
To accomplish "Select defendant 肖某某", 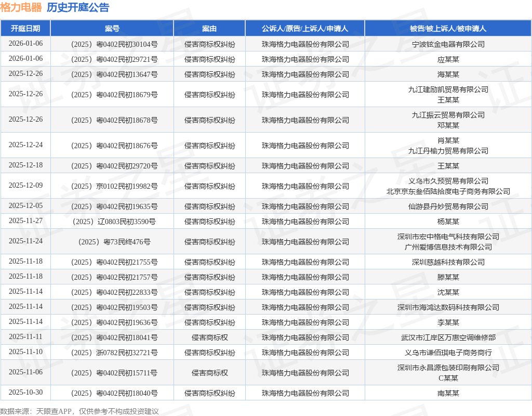I will pos(448,140).
